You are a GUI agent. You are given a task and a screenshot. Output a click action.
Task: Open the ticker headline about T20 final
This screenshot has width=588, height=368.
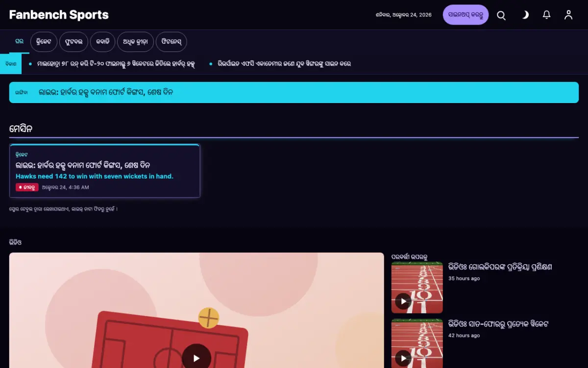[116, 64]
